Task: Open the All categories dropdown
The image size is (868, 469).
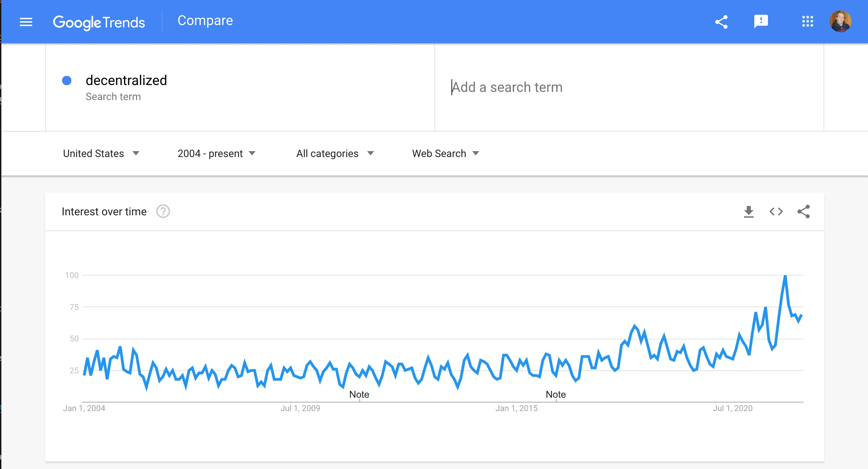Action: (335, 153)
